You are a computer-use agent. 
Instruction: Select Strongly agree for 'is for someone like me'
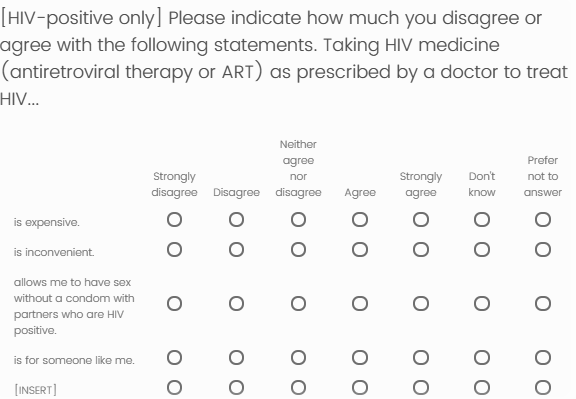click(421, 357)
